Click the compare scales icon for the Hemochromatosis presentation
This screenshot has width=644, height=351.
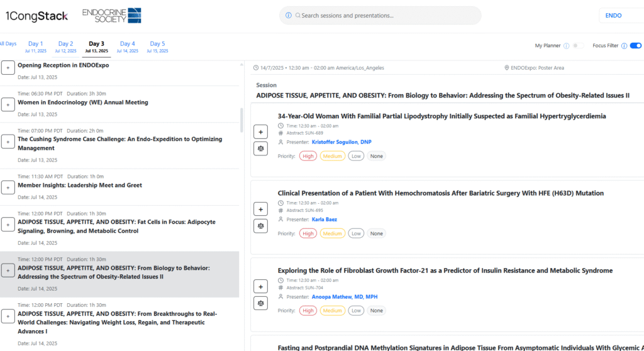[260, 226]
